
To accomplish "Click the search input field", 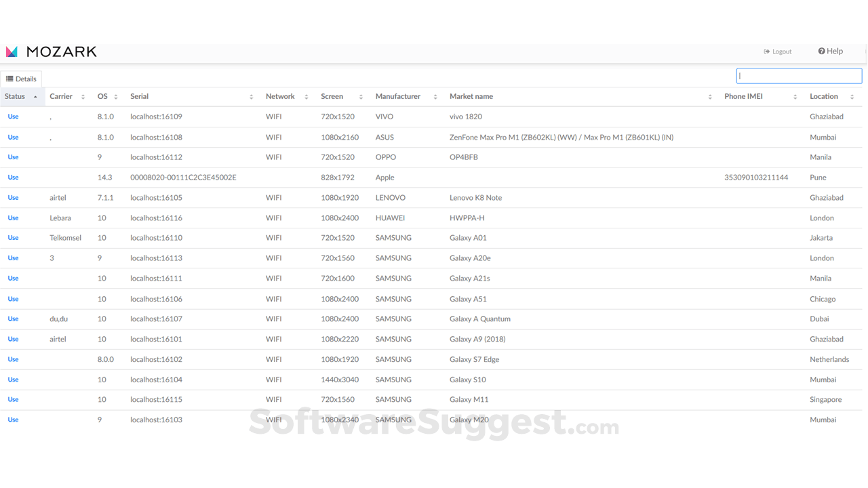I will (x=799, y=75).
